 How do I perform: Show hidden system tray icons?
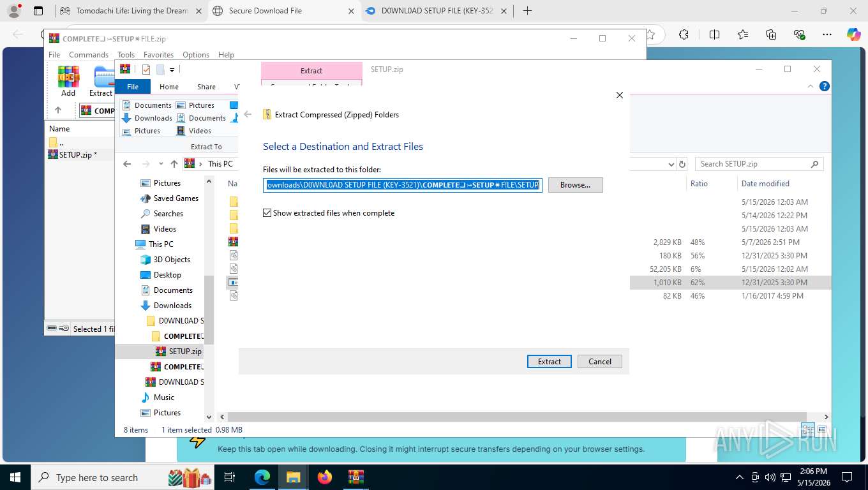point(740,477)
